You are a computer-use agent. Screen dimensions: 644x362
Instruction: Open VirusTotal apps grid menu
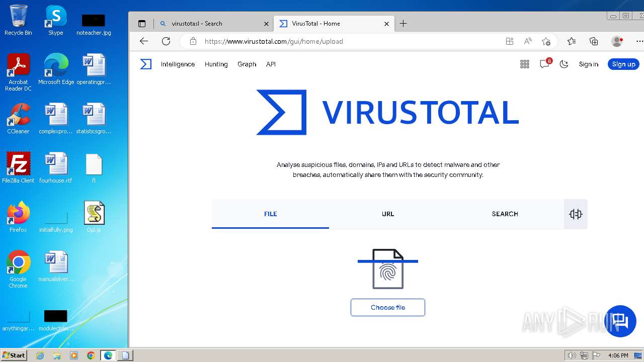525,64
